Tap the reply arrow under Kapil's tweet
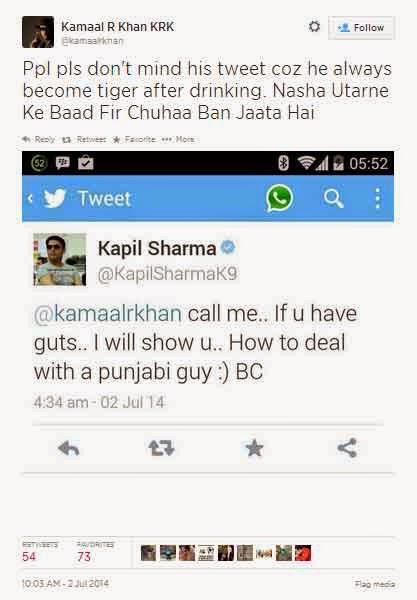417x600 pixels. [x=68, y=448]
